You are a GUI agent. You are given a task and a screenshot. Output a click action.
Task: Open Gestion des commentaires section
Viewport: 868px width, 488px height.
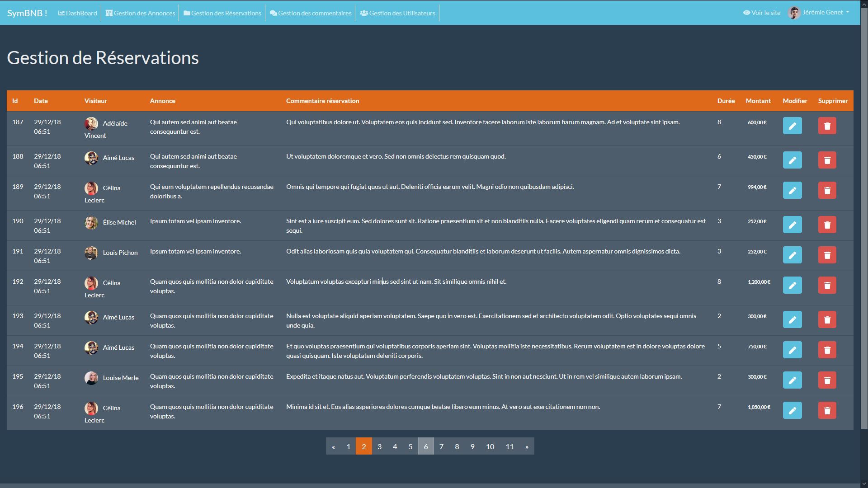point(311,13)
